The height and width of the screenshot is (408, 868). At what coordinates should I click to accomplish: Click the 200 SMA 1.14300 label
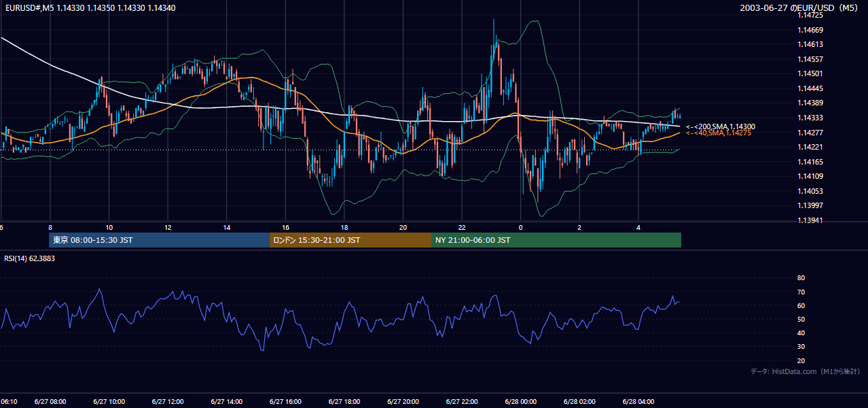click(721, 126)
